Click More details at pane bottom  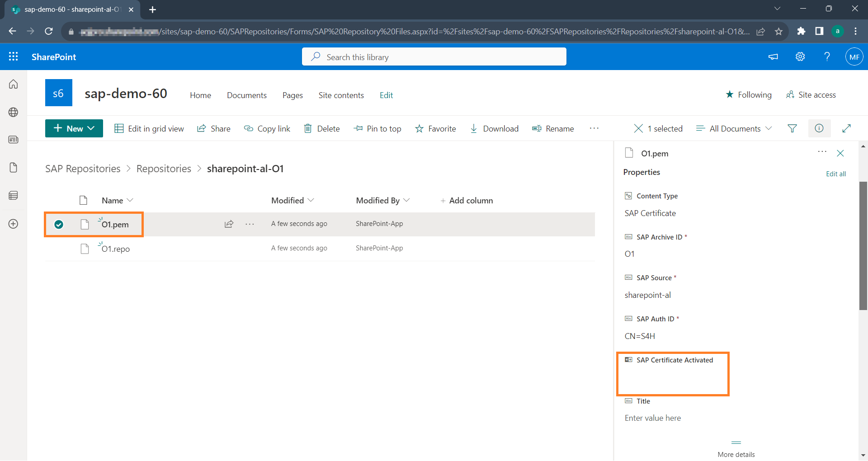point(736,454)
